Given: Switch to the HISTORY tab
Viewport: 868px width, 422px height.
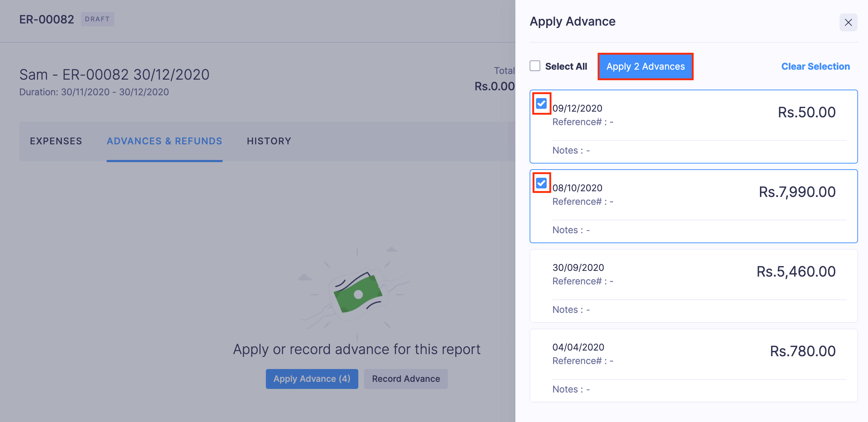Looking at the screenshot, I should 269,141.
